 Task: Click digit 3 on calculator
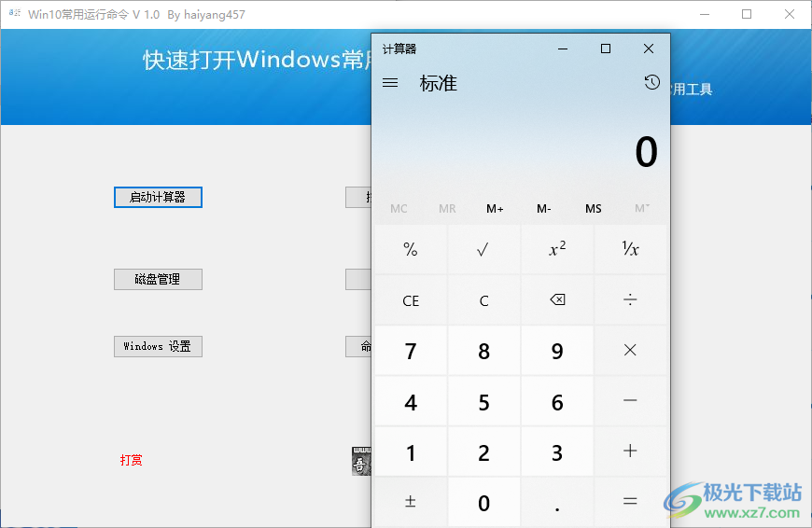557,452
